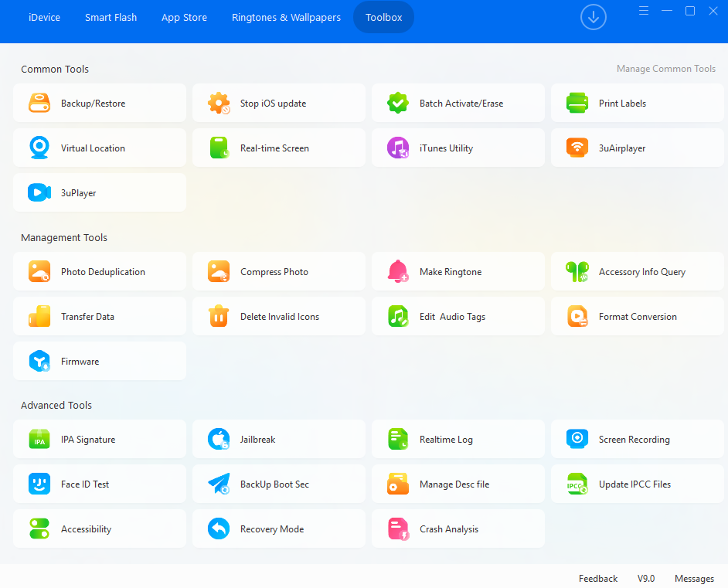Open the Edit Audio Tags icon
The height and width of the screenshot is (588, 728).
click(x=398, y=317)
